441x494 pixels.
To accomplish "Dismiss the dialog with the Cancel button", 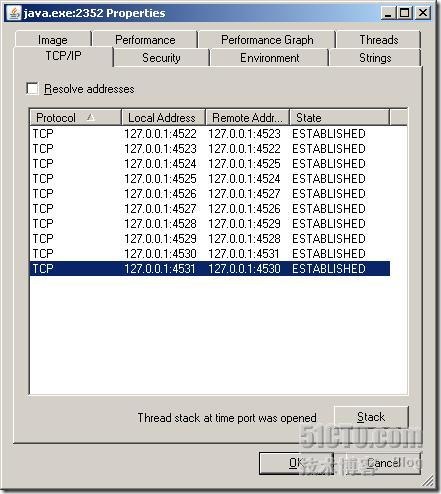I will pyautogui.click(x=383, y=463).
